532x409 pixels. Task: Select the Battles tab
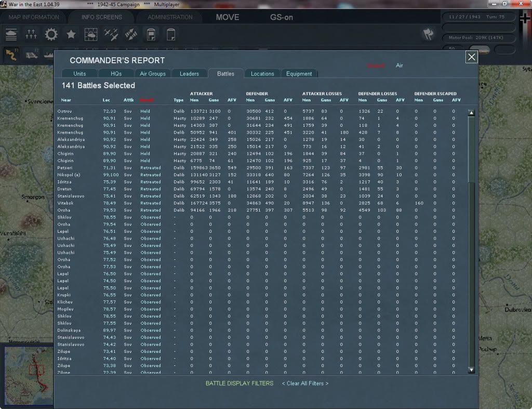(x=225, y=74)
